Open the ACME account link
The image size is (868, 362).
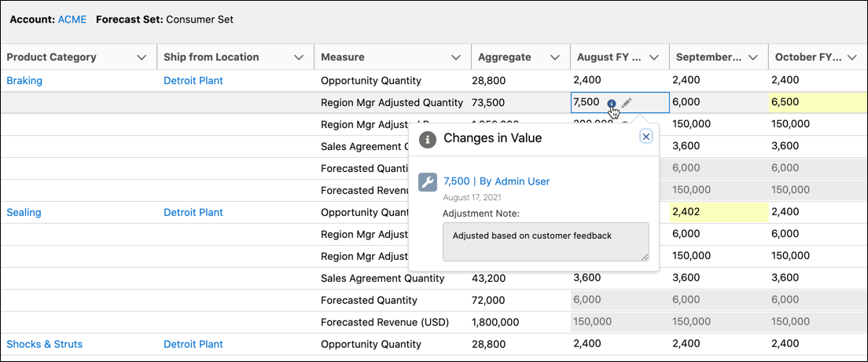coord(72,19)
